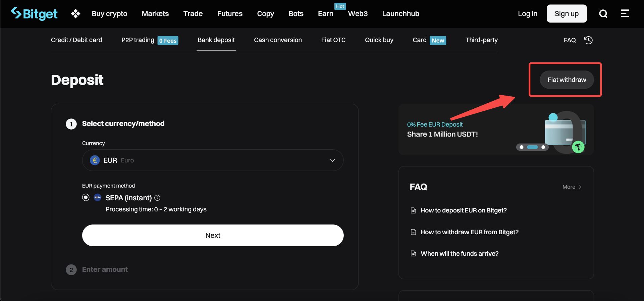Click the Sign up button

pyautogui.click(x=567, y=14)
